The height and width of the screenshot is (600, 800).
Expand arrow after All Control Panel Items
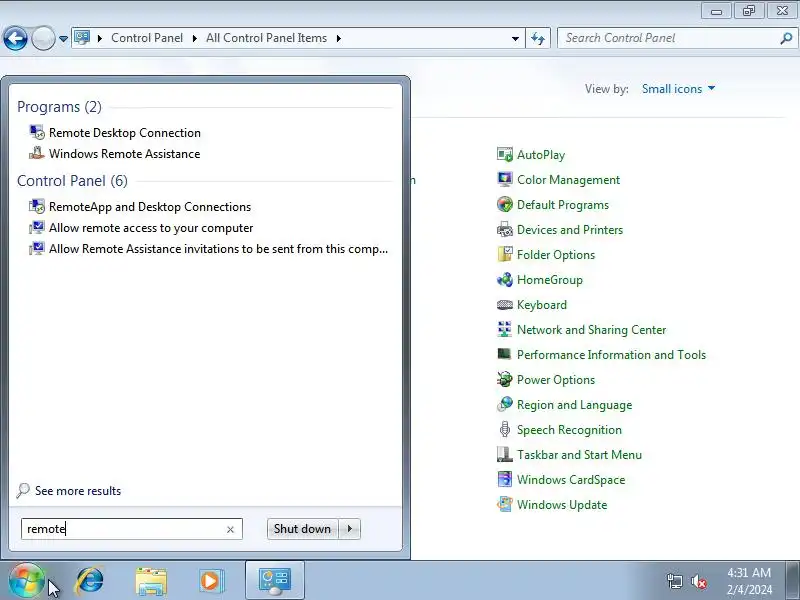point(338,38)
